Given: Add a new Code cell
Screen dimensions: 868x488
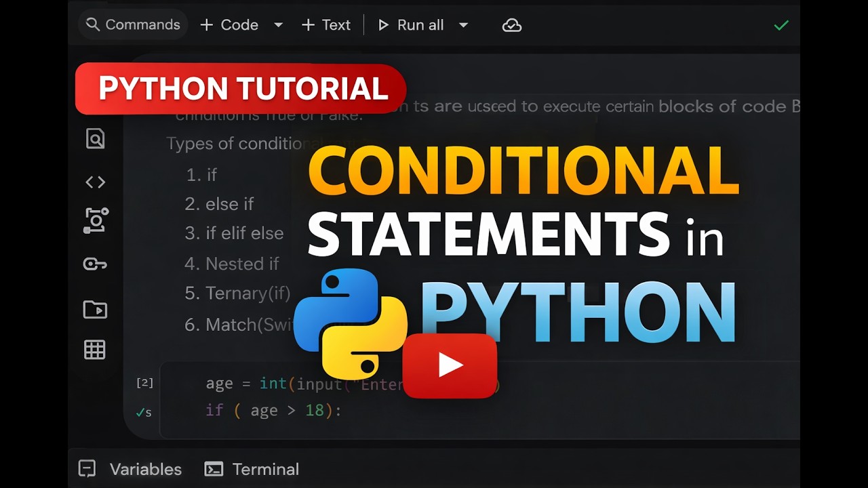Looking at the screenshot, I should (x=229, y=25).
